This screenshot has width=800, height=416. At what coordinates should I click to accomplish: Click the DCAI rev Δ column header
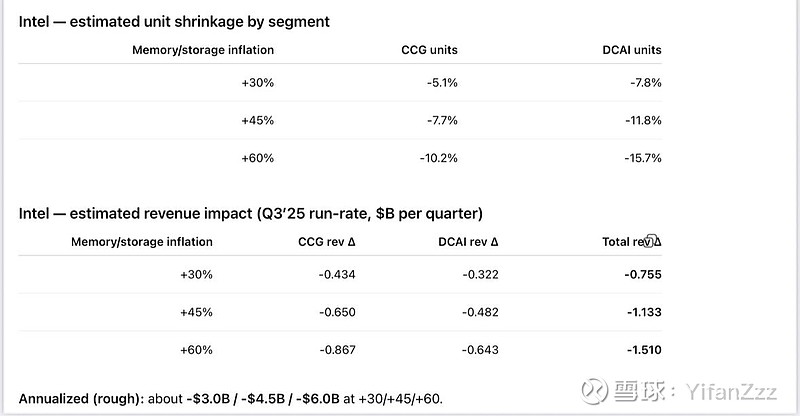[x=468, y=241]
